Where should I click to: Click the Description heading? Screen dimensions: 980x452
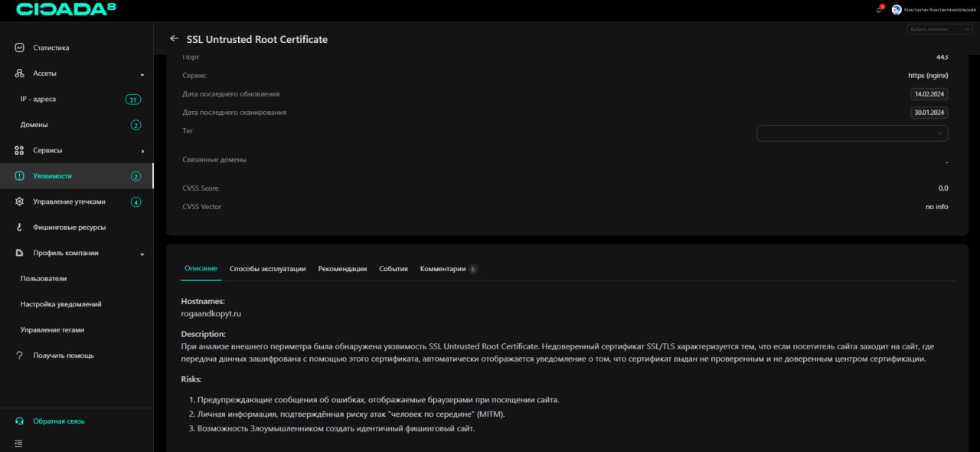[x=204, y=334]
